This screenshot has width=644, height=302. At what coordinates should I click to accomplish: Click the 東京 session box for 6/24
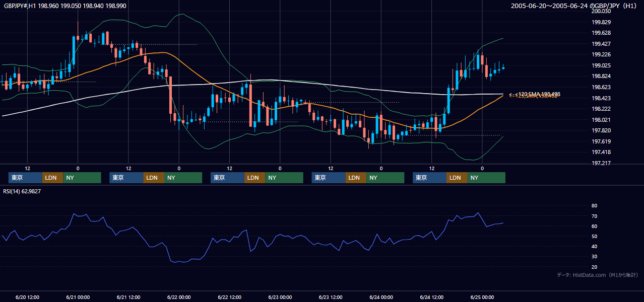429,178
